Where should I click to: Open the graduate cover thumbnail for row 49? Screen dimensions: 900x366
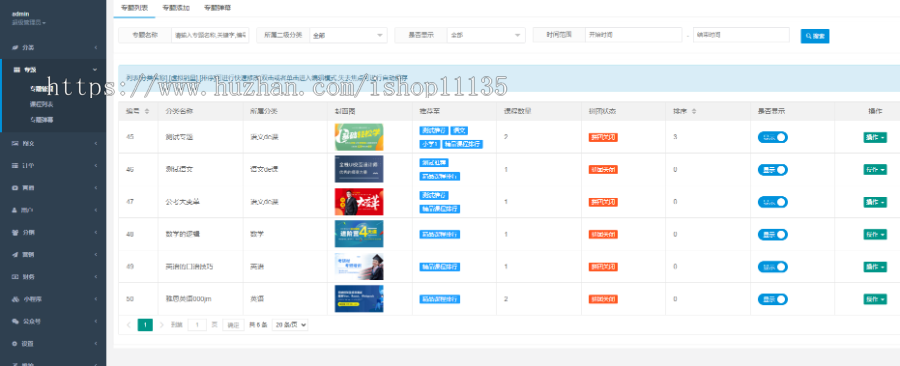click(x=359, y=267)
